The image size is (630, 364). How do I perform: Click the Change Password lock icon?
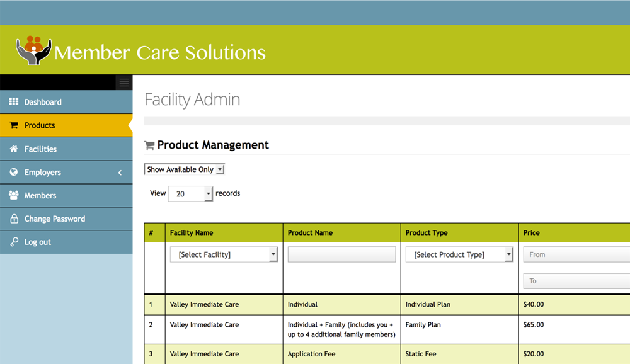14,219
